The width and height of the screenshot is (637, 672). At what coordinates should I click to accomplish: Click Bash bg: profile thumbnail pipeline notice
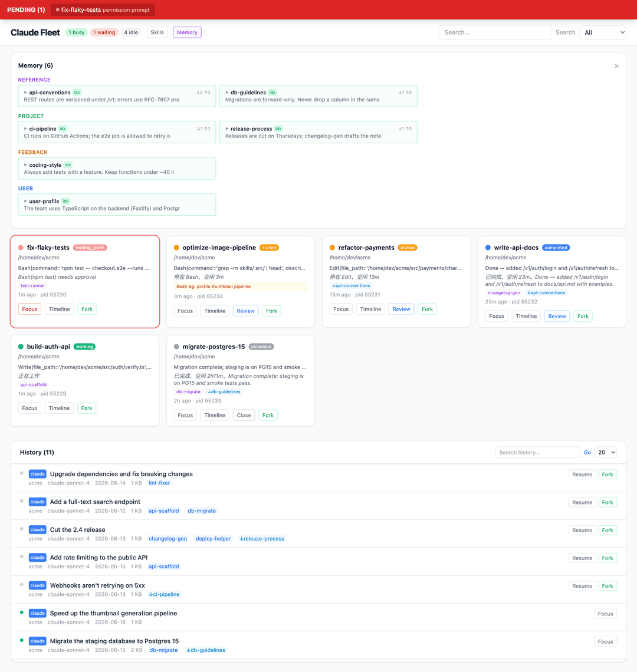(240, 286)
